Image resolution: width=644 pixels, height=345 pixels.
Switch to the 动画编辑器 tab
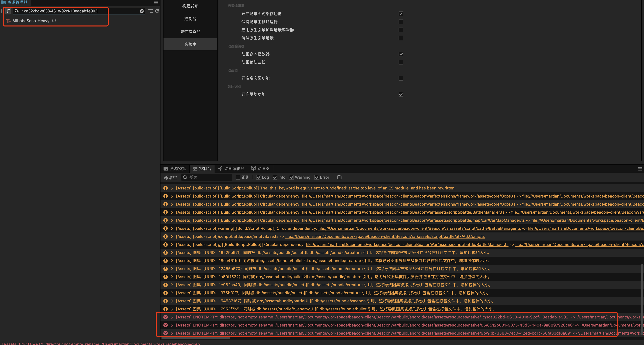(x=231, y=169)
